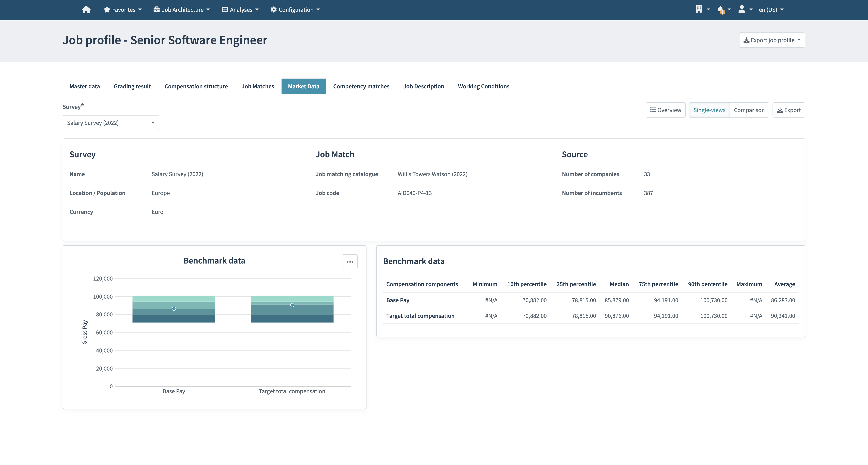Open the chart options ellipsis on Benchmark data

point(350,261)
